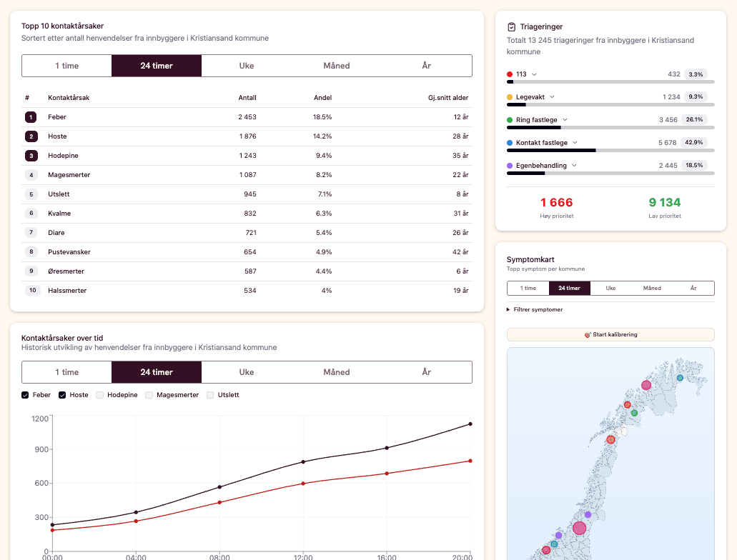Click the Start kalibrering button
The height and width of the screenshot is (560, 737).
[610, 334]
